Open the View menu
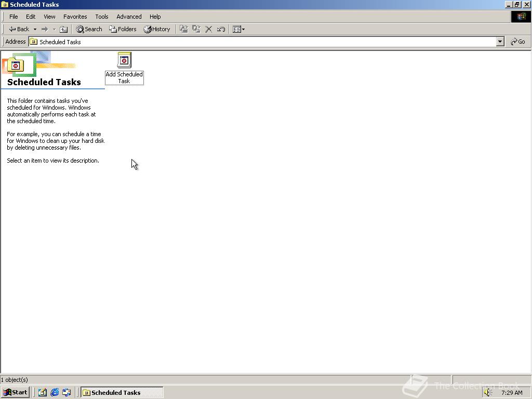 coord(49,17)
